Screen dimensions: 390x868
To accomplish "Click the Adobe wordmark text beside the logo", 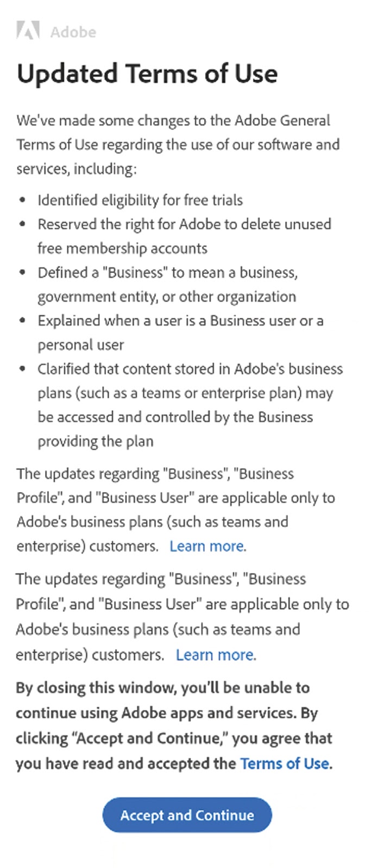I will [73, 32].
